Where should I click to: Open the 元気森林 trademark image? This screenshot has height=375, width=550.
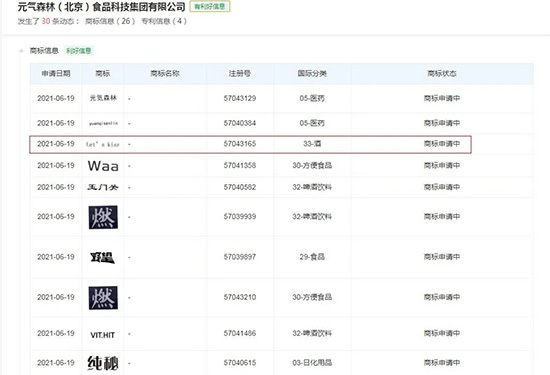(103, 98)
